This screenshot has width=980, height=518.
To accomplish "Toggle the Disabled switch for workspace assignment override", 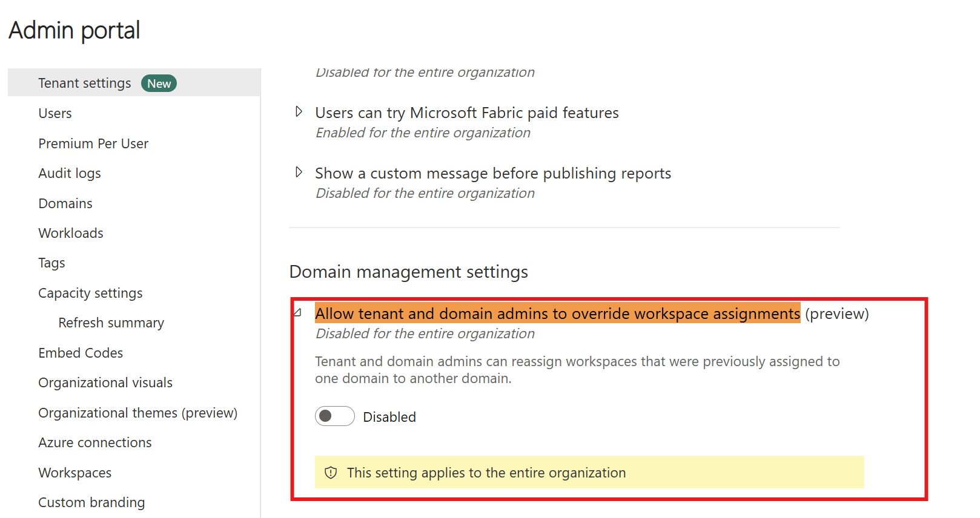I will click(x=334, y=416).
